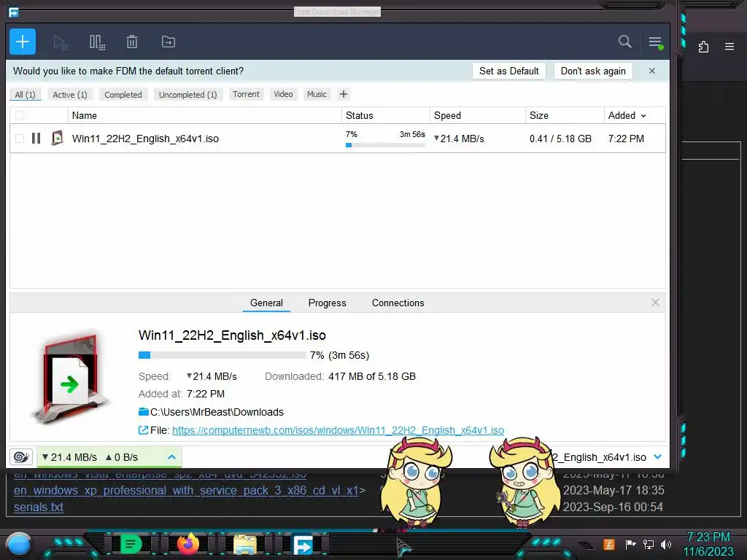Toggle snail mode at the bottom left
This screenshot has width=747, height=560.
21,457
